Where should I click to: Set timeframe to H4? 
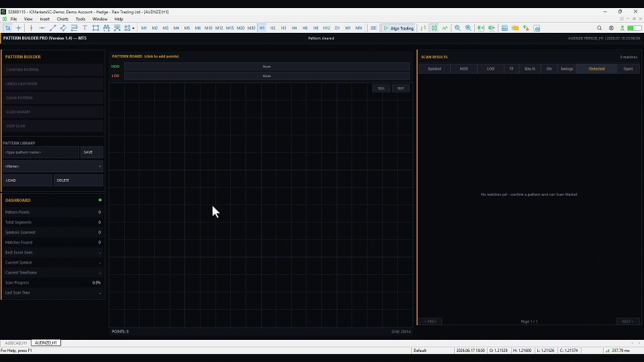(x=294, y=28)
